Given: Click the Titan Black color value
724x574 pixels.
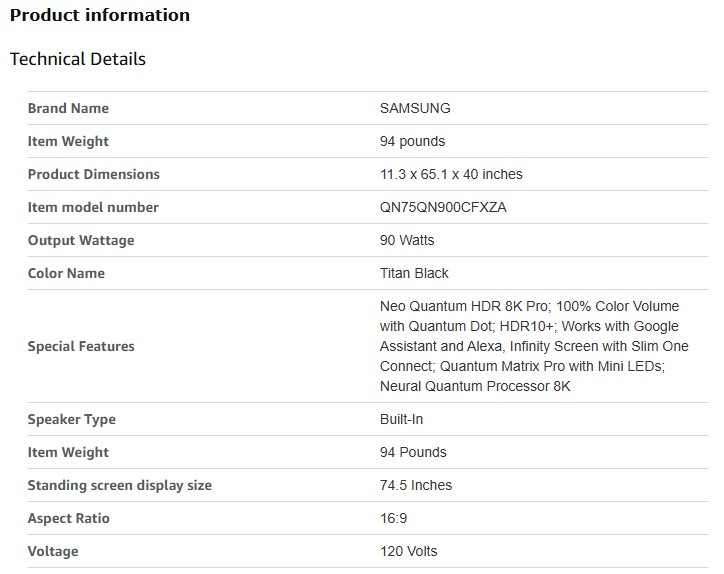Looking at the screenshot, I should coord(414,273).
